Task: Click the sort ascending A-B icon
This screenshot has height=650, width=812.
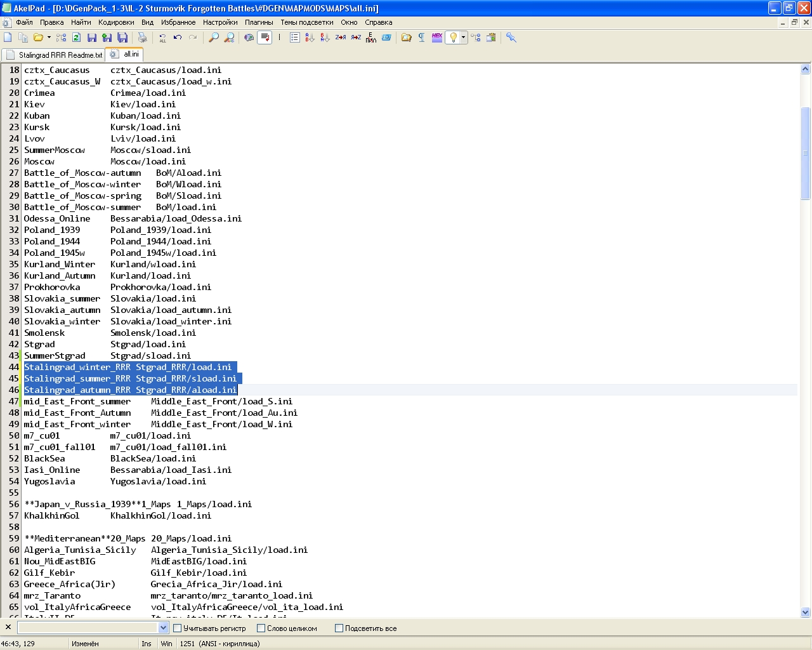Action: coord(310,37)
